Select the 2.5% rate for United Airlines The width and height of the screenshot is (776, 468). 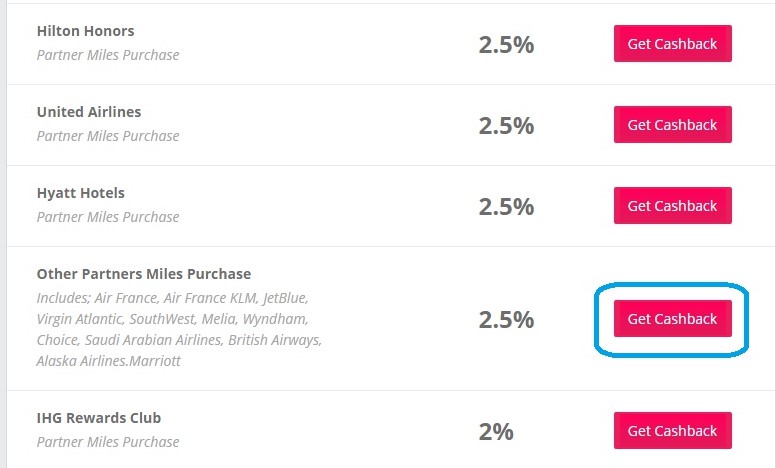click(x=506, y=126)
